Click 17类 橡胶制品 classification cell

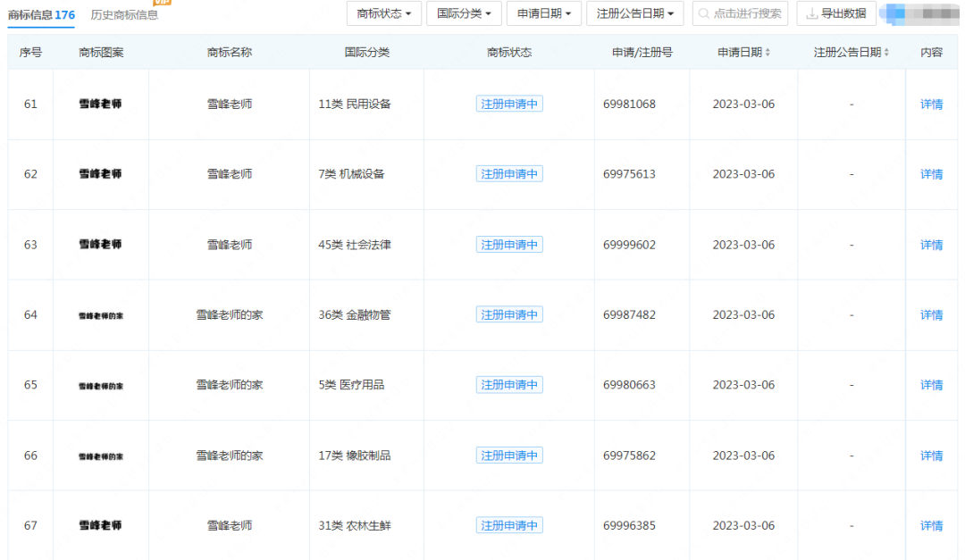tap(355, 456)
